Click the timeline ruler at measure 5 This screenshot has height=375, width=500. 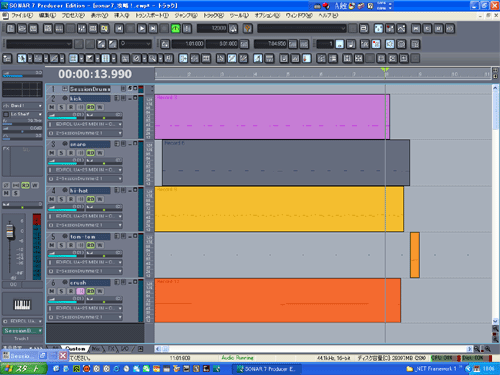[288, 74]
